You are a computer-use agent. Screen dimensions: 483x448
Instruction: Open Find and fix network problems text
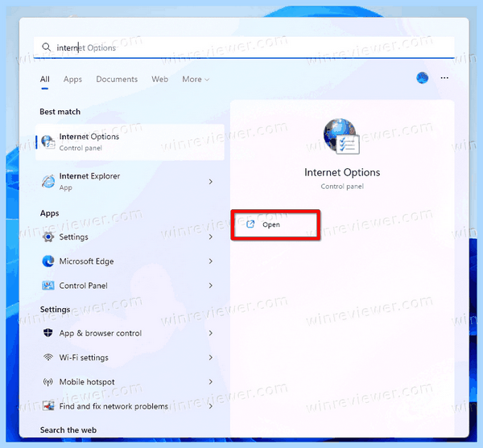(114, 406)
